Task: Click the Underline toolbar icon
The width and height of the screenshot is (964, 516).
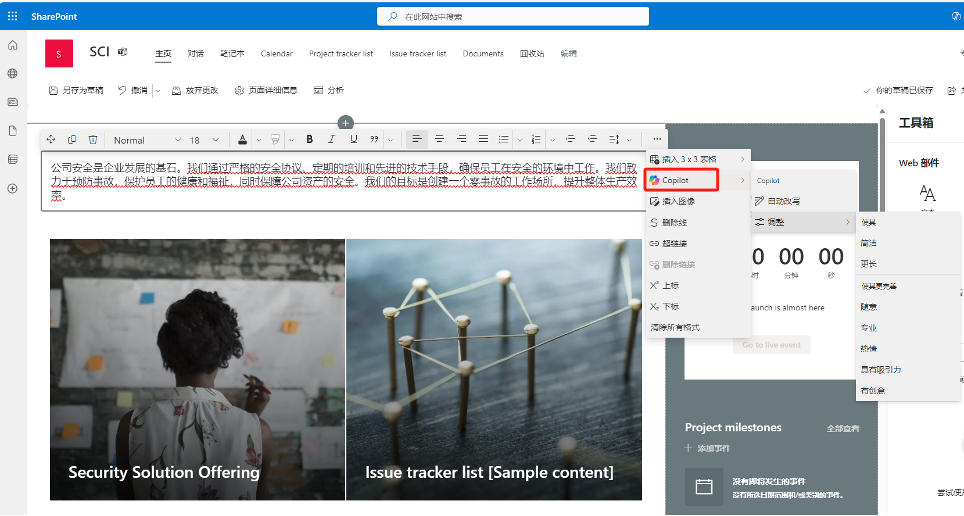Action: [x=353, y=139]
